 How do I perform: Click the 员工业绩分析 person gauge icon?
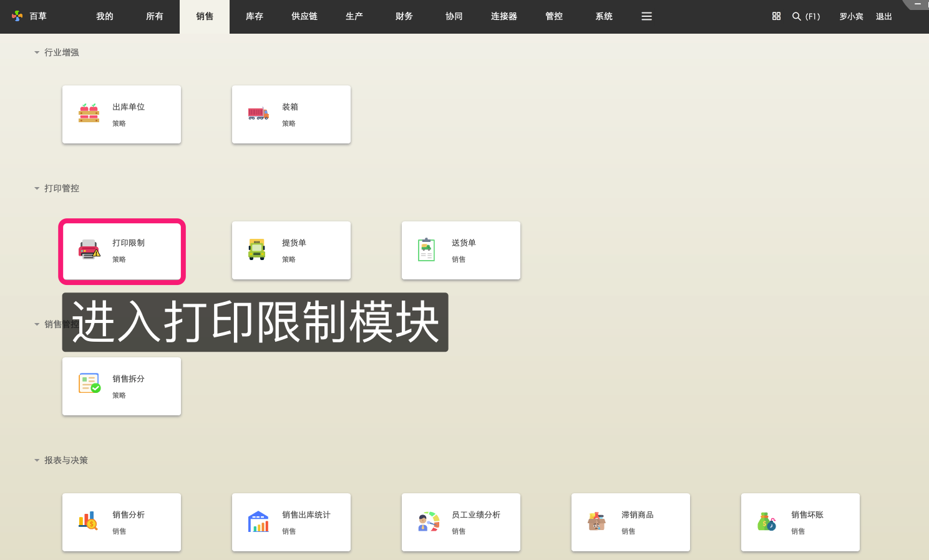[x=429, y=521]
